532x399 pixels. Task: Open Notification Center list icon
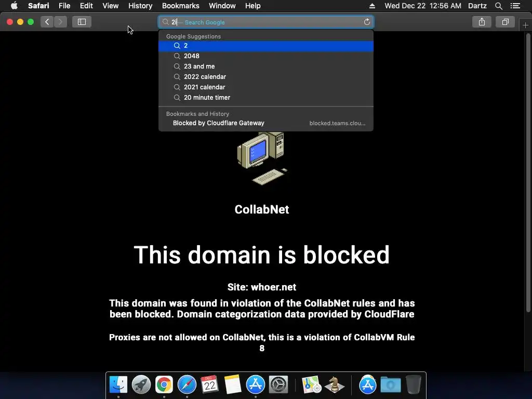click(515, 6)
